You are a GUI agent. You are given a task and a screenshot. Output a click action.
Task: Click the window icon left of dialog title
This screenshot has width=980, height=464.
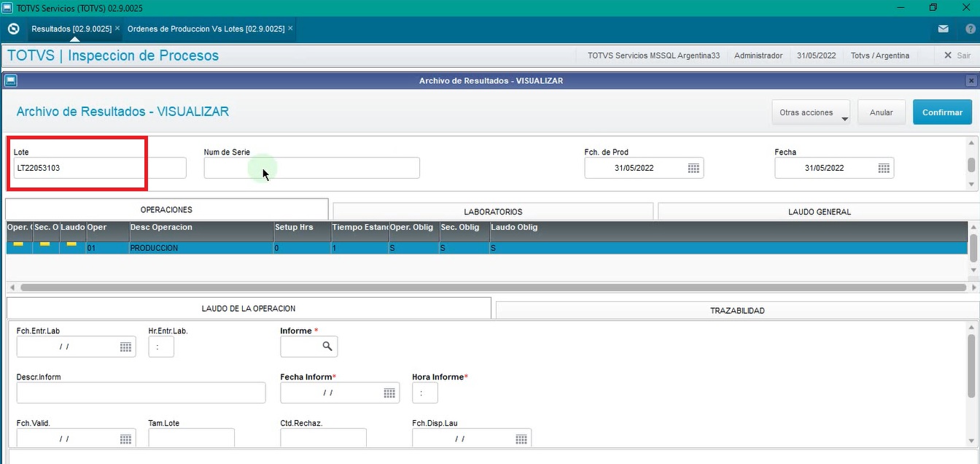pyautogui.click(x=11, y=81)
